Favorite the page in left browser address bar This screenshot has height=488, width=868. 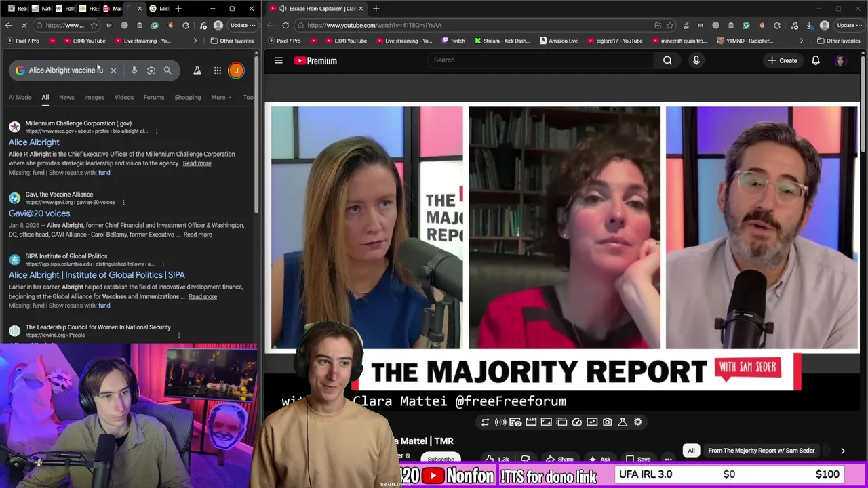(94, 26)
